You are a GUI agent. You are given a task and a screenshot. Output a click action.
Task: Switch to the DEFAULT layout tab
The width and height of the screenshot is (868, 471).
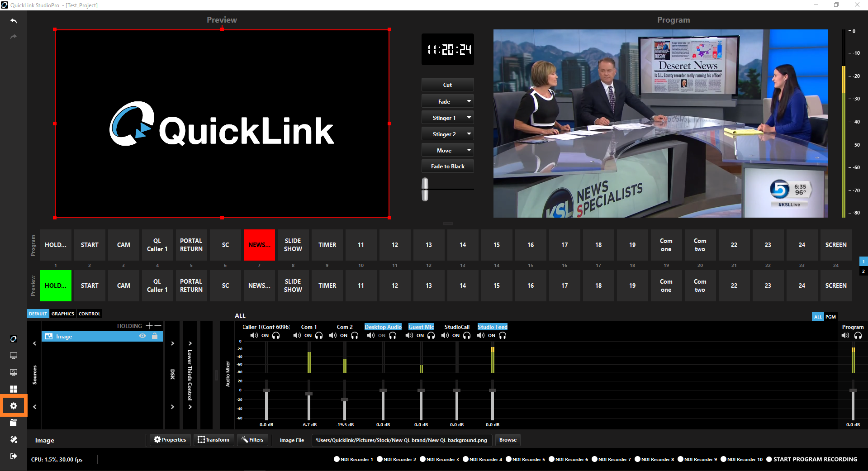click(38, 314)
